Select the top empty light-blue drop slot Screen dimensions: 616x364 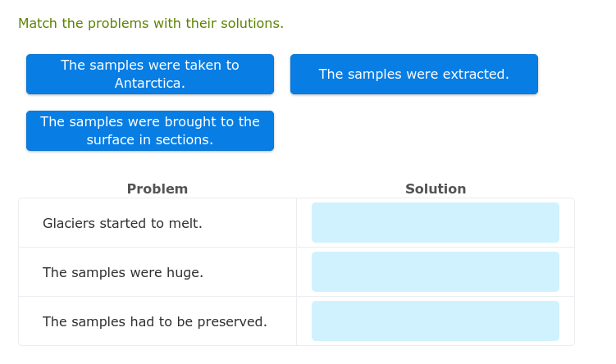[x=436, y=222]
